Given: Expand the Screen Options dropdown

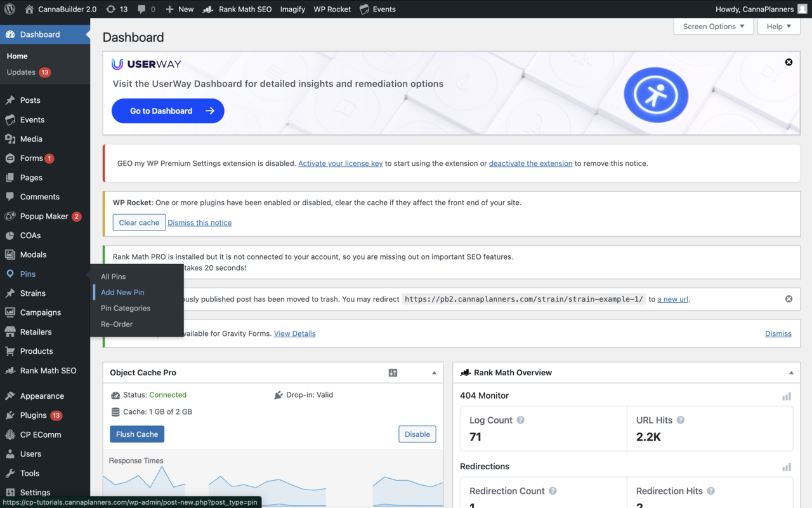Looking at the screenshot, I should [714, 26].
